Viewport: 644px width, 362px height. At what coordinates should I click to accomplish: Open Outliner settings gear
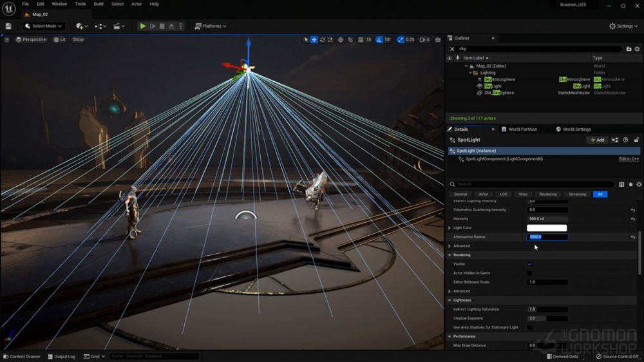(637, 49)
